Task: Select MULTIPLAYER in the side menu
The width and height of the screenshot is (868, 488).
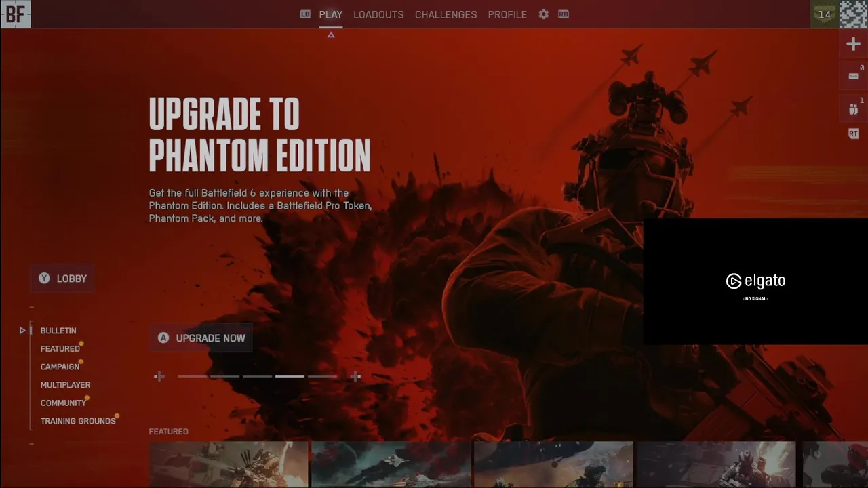Action: click(65, 385)
